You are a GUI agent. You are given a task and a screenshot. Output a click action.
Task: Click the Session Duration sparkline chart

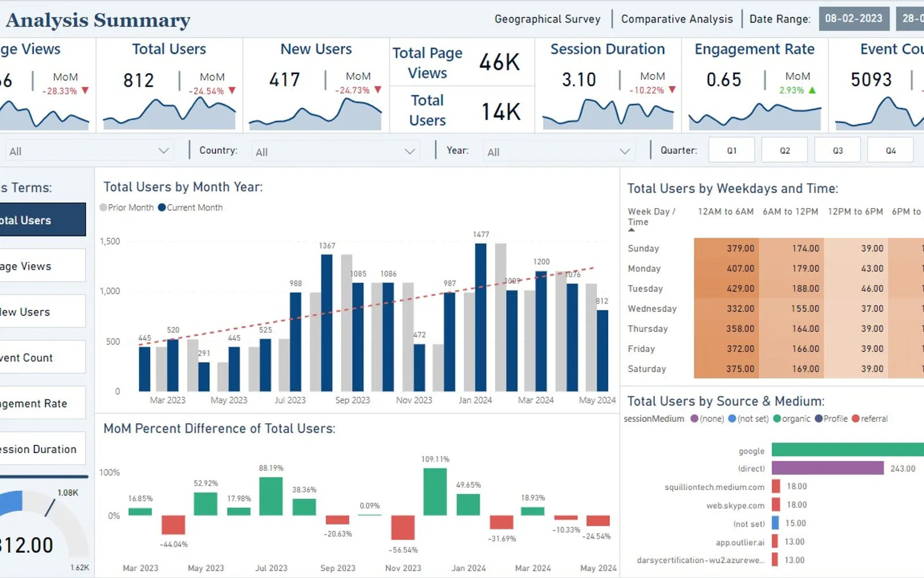(608, 113)
